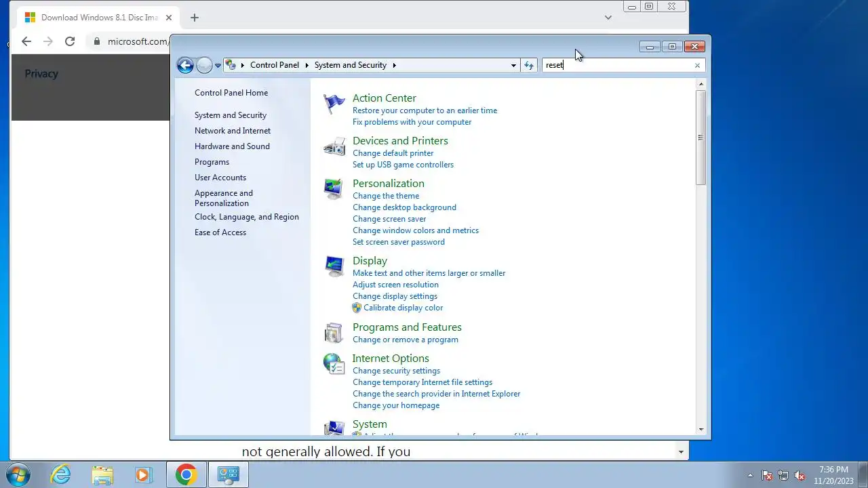
Task: Click the Control Panel forward arrow
Action: pyautogui.click(x=204, y=65)
